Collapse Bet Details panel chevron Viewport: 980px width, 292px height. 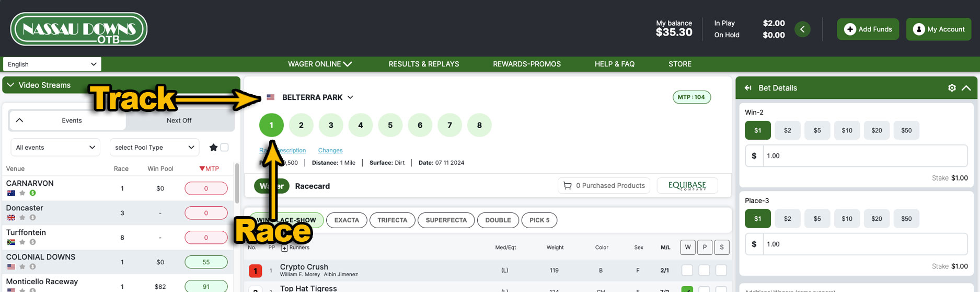[x=966, y=88]
